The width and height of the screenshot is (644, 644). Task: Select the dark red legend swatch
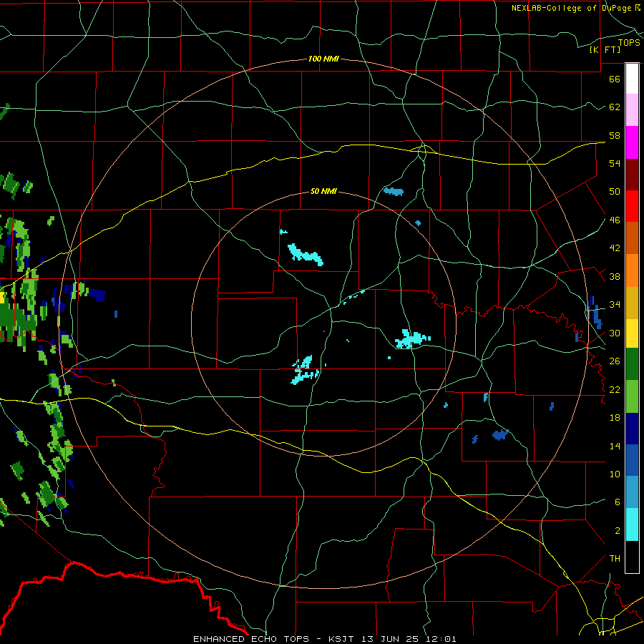click(632, 175)
